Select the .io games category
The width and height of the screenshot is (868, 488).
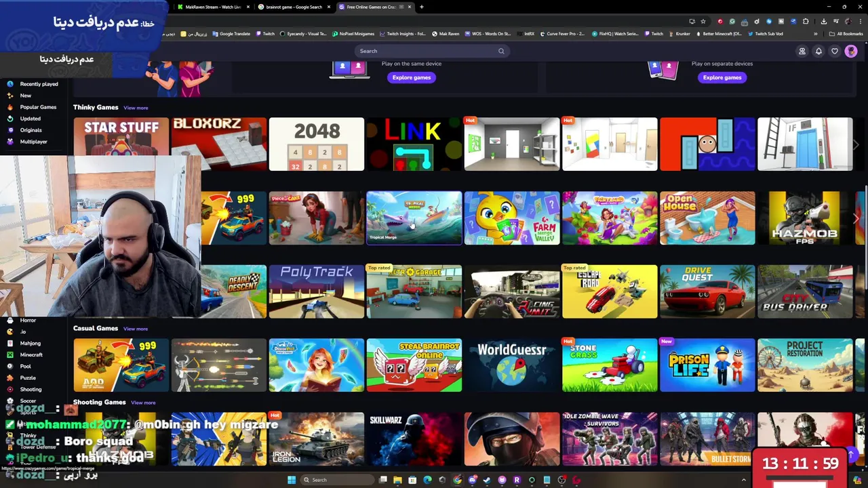pos(17,331)
